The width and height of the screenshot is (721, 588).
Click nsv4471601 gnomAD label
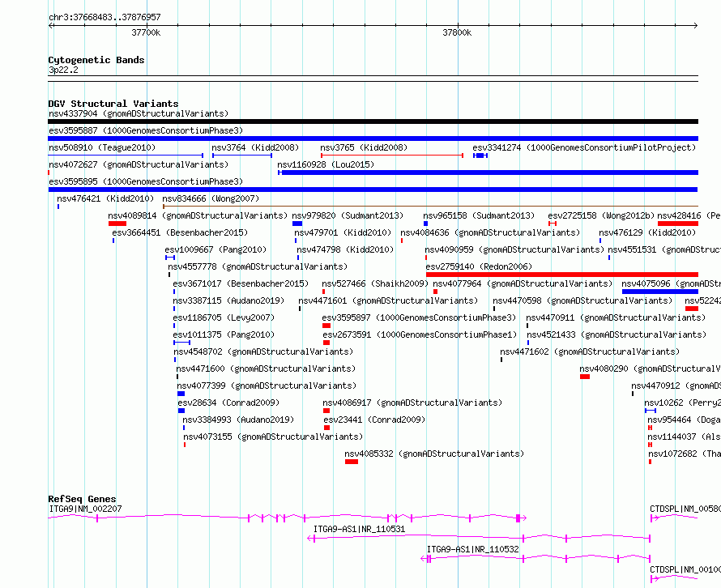pyautogui.click(x=388, y=300)
